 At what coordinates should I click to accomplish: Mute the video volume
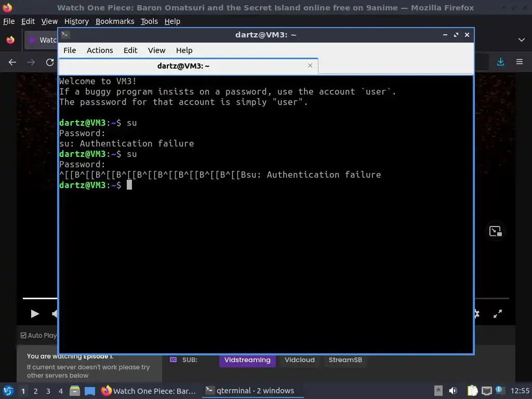tap(54, 314)
